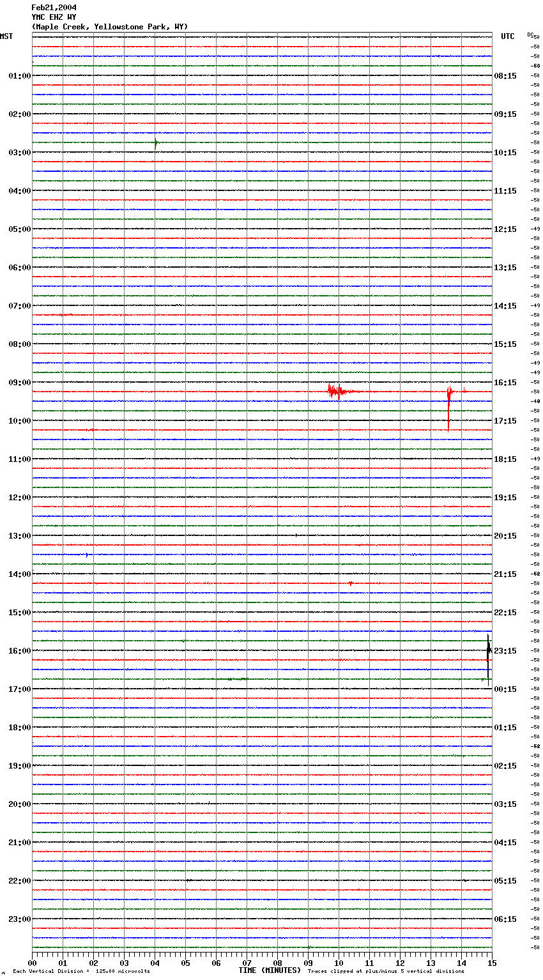Screen dimensions: 543x980
Task: Select minute 05 on the bottom axis
Action: click(x=185, y=963)
